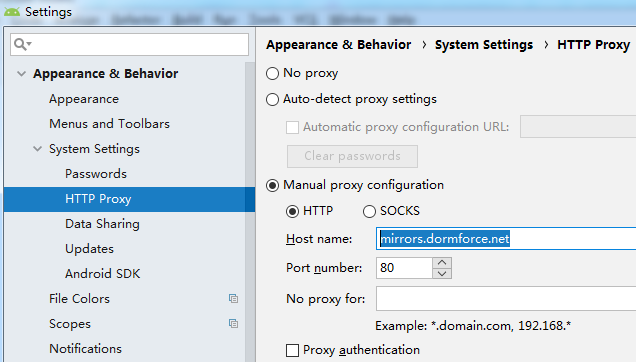The width and height of the screenshot is (636, 362).
Task: Click the automatic proxy configuration URL field
Action: tap(578, 127)
